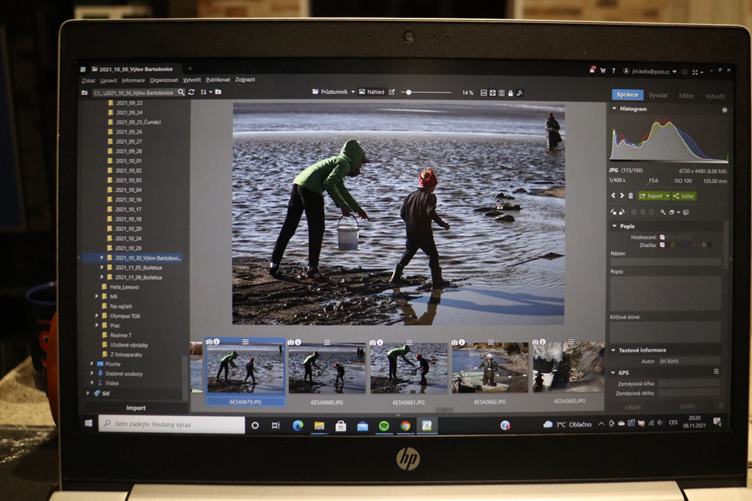Click the fit-to-window zoom icon after 14 %
Viewport: 752px width, 501px height.
click(x=493, y=93)
